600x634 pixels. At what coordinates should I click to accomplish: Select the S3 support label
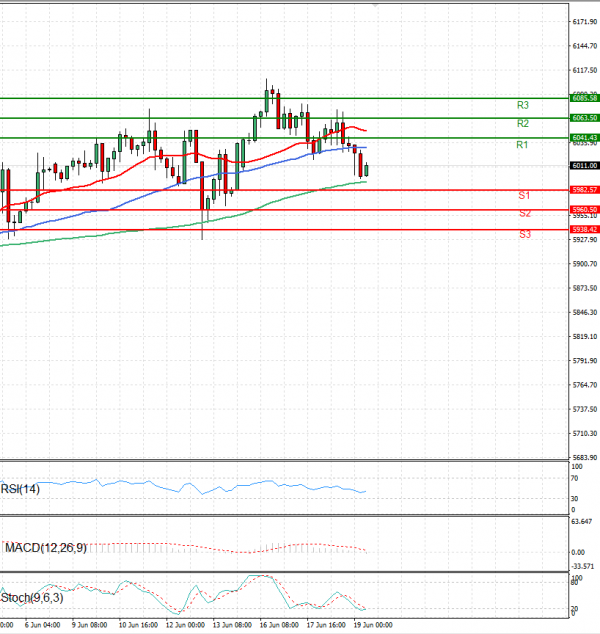tap(524, 234)
